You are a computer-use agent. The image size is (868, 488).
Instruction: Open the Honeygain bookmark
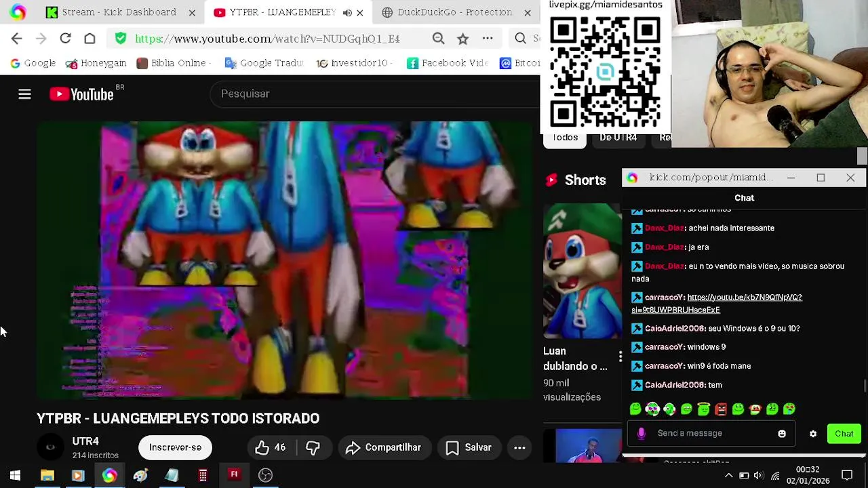coord(96,63)
